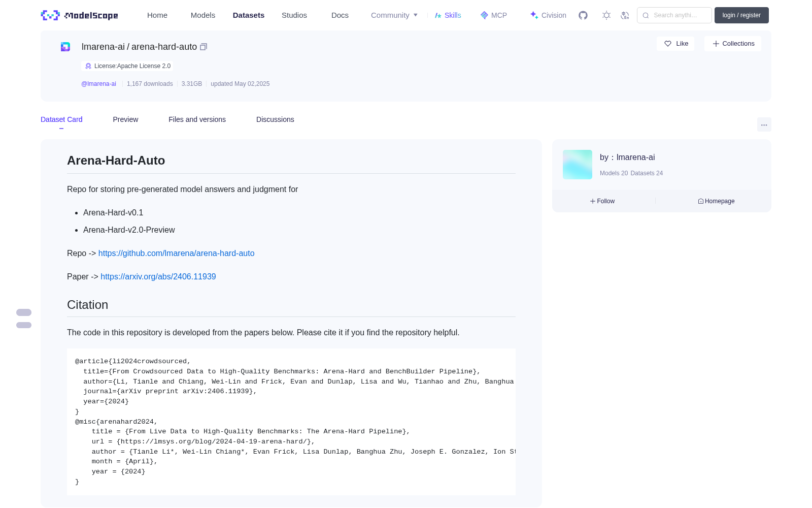Viewport: 812px width, 508px height.
Task: Click the dataset avatar icon beside lmarena-ai
Action: pos(65,47)
